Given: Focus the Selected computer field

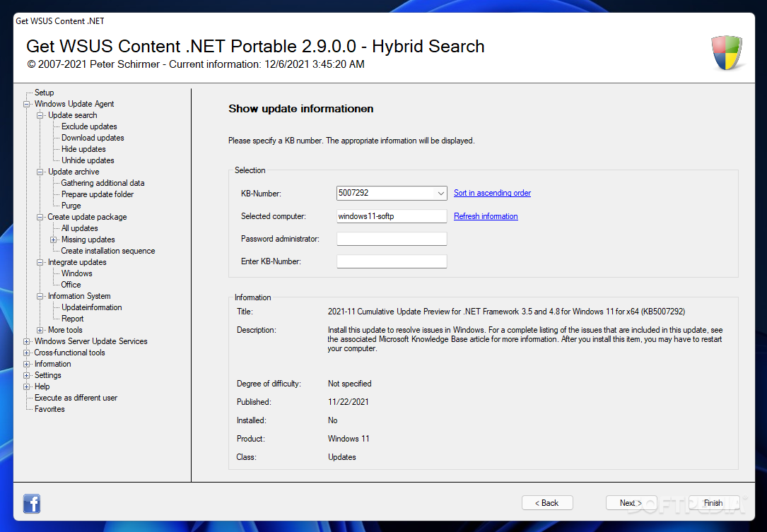Looking at the screenshot, I should click(392, 216).
